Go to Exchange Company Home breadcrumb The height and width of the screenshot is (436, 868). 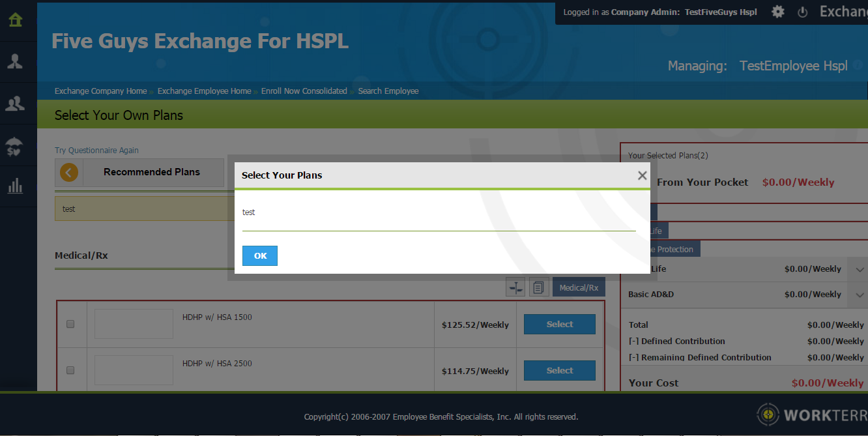pyautogui.click(x=100, y=91)
